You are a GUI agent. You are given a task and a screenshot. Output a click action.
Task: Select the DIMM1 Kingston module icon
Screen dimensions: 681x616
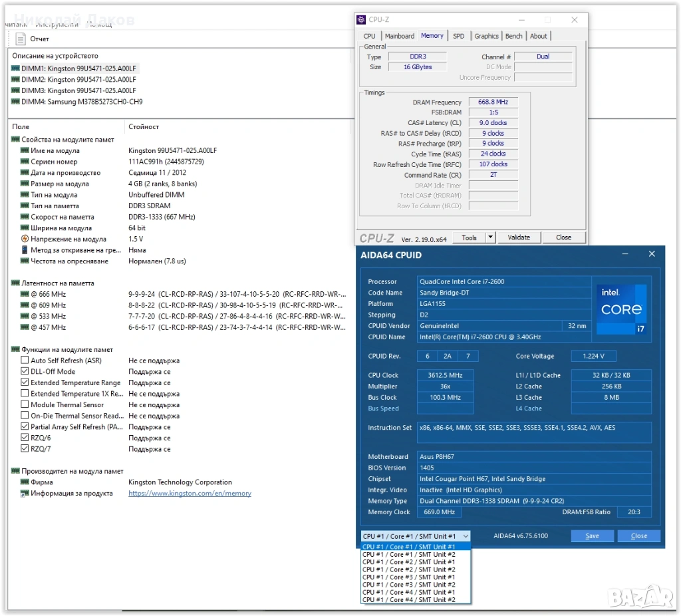(15, 69)
